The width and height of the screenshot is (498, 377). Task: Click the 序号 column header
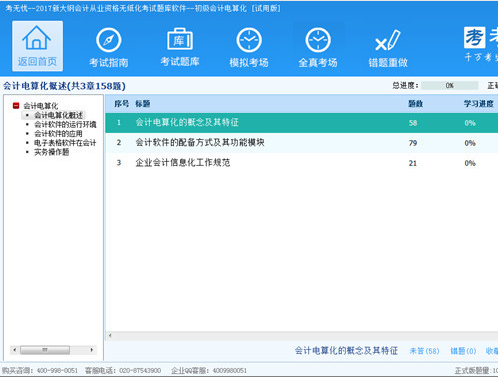121,104
